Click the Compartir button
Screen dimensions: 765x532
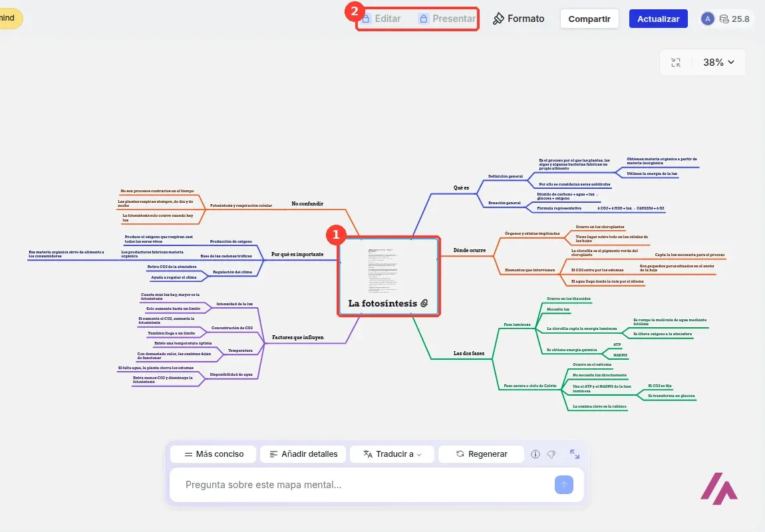tap(589, 19)
